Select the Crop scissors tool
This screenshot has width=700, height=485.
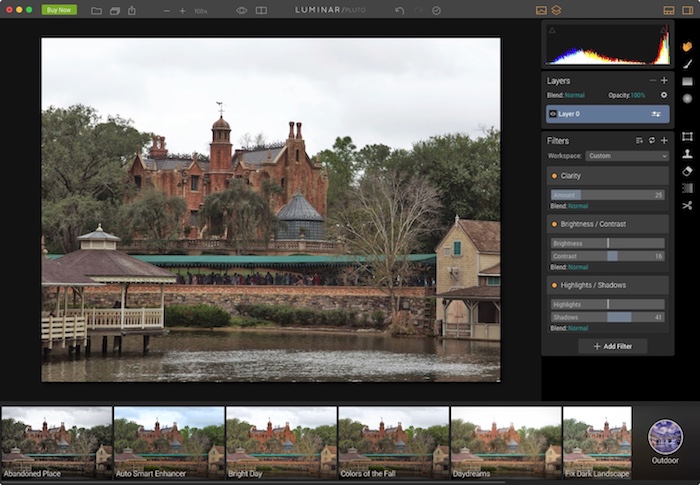687,205
